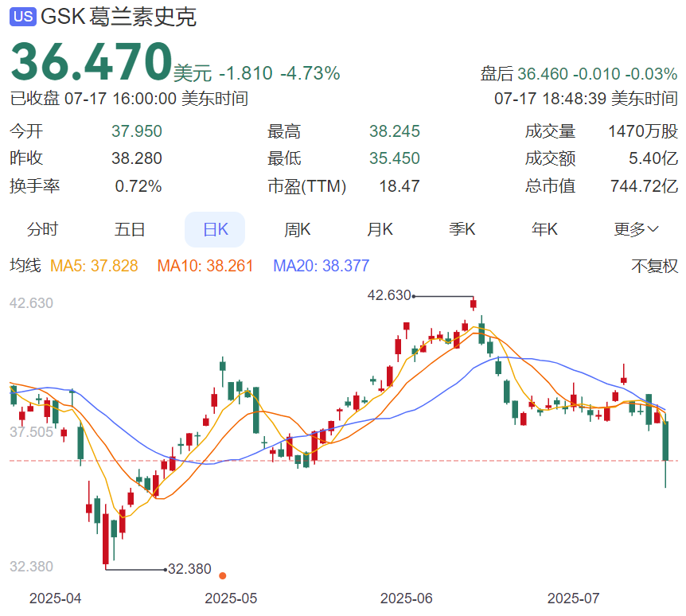686x616 pixels.
Task: Open the 分时 intraday chart tab
Action: coord(42,229)
